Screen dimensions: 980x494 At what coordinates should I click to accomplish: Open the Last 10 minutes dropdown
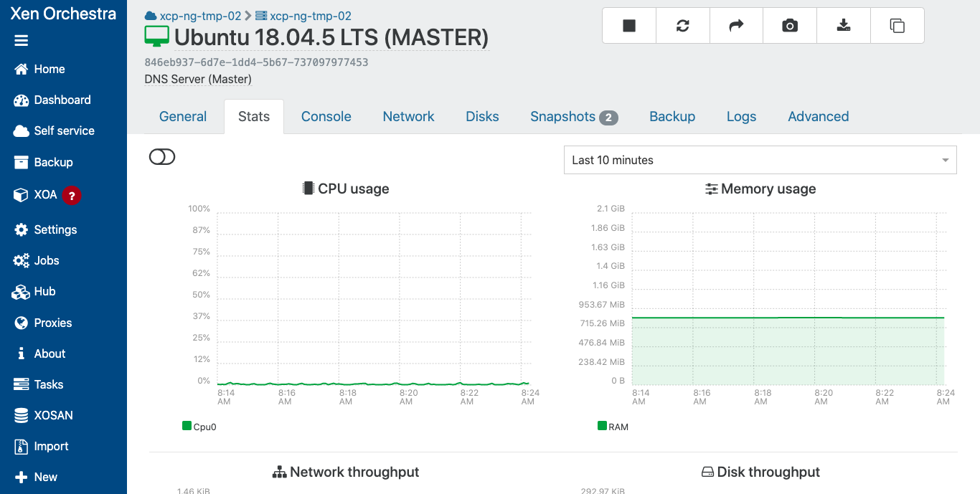coord(760,160)
